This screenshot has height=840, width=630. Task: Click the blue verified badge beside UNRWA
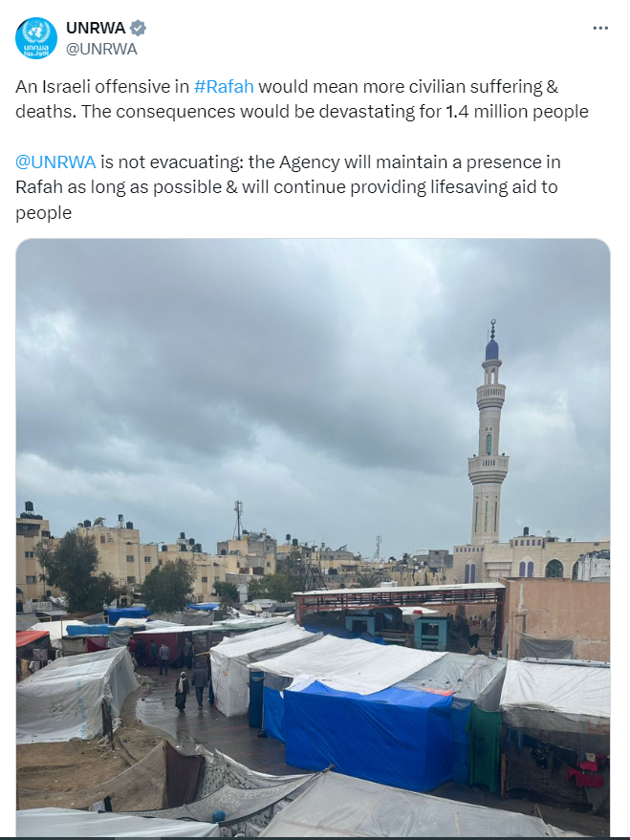coord(139,28)
